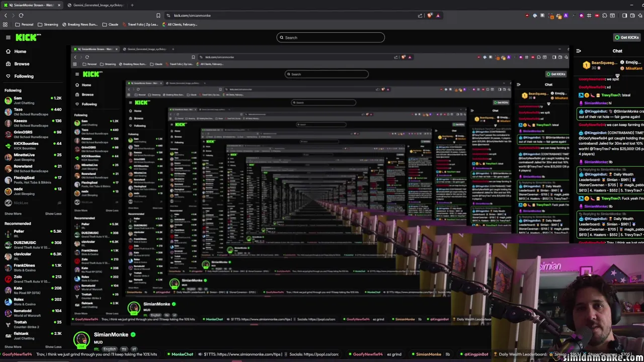The width and height of the screenshot is (644, 362).
Task: Reload the page with the refresh icon
Action: (21, 16)
